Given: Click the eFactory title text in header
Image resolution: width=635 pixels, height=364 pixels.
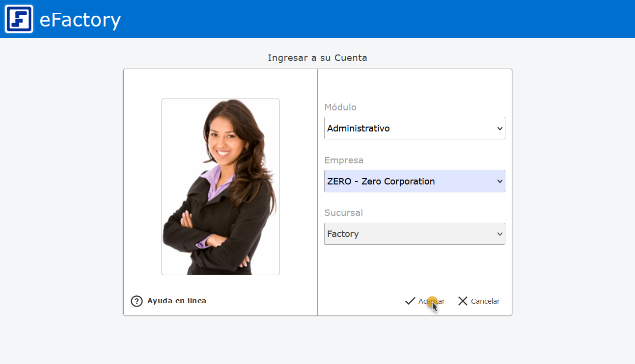Looking at the screenshot, I should tap(80, 20).
